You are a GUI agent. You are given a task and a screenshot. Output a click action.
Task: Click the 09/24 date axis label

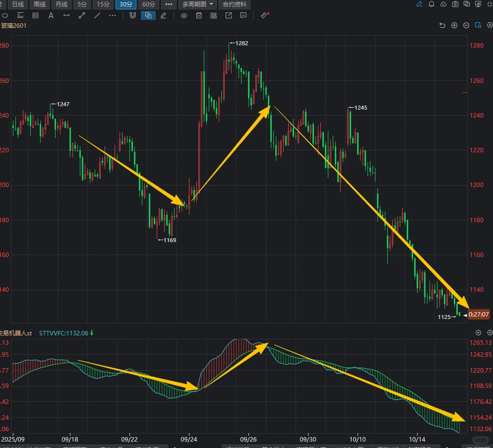(x=188, y=439)
